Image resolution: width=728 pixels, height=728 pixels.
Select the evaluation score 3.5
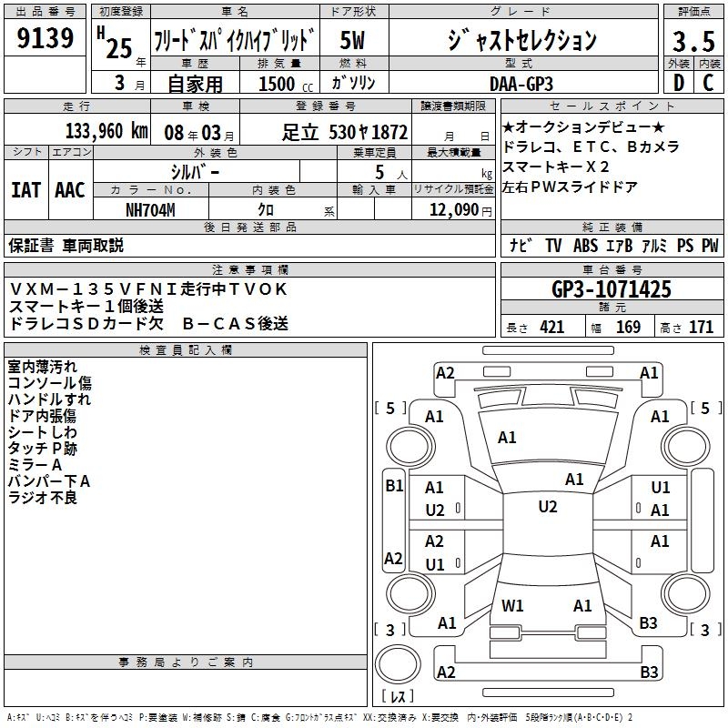(x=693, y=42)
